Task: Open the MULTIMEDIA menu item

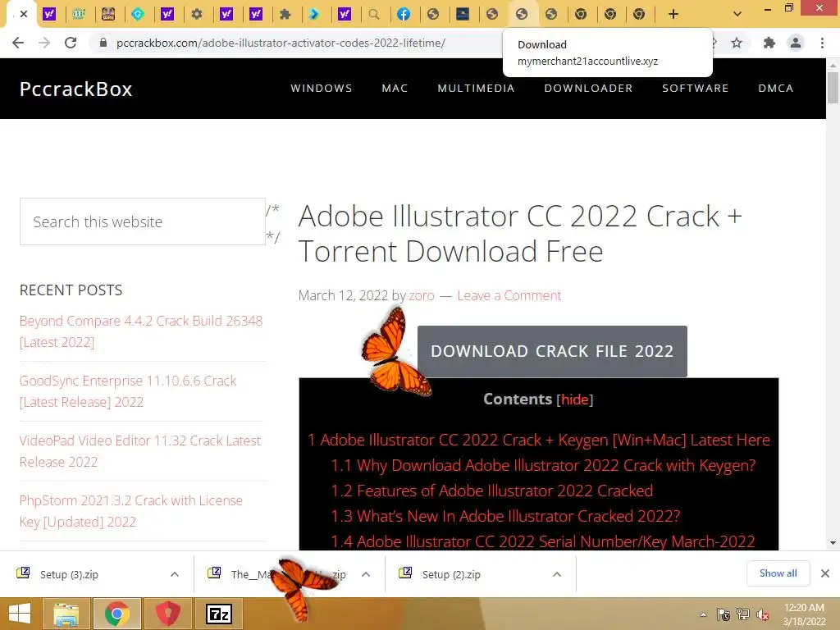Action: [x=476, y=89]
